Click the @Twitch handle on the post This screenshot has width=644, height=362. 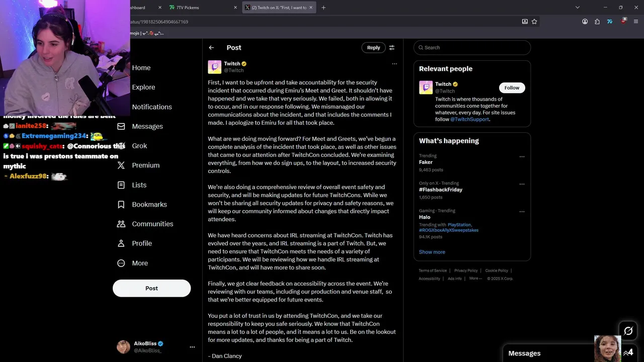[x=234, y=70]
